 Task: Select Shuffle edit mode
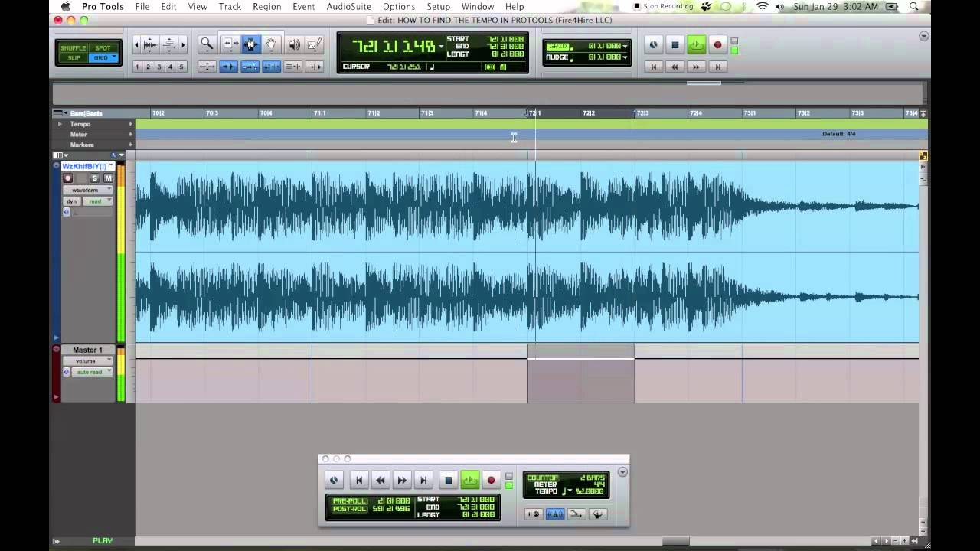point(73,48)
